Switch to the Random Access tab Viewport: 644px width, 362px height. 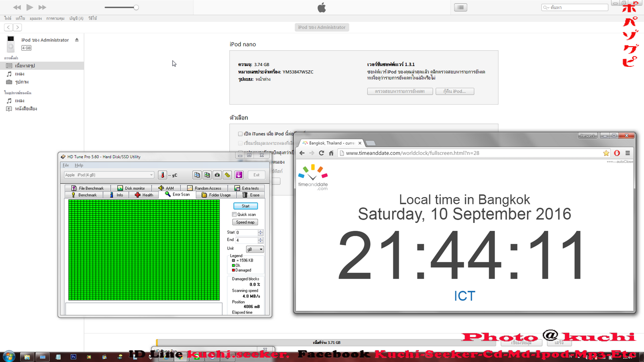(204, 188)
